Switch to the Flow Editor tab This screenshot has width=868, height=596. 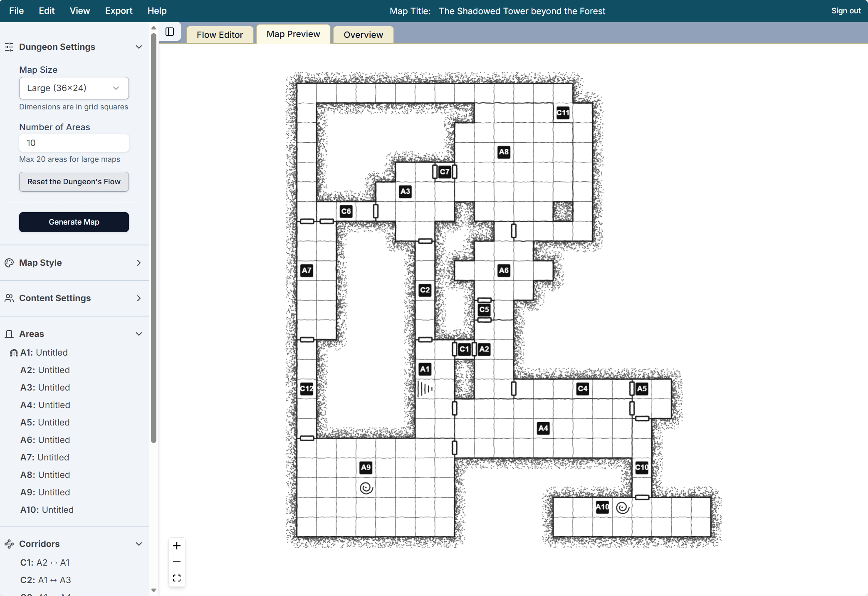(x=220, y=35)
